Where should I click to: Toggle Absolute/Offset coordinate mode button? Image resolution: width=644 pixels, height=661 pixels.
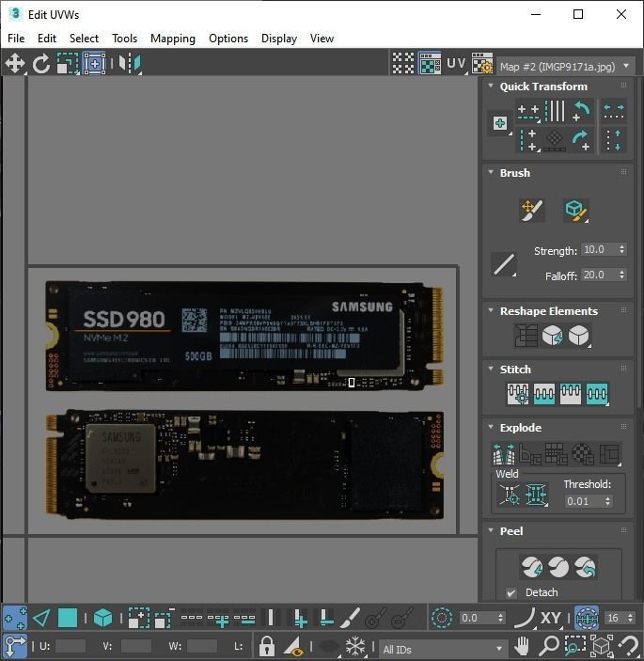click(x=15, y=645)
